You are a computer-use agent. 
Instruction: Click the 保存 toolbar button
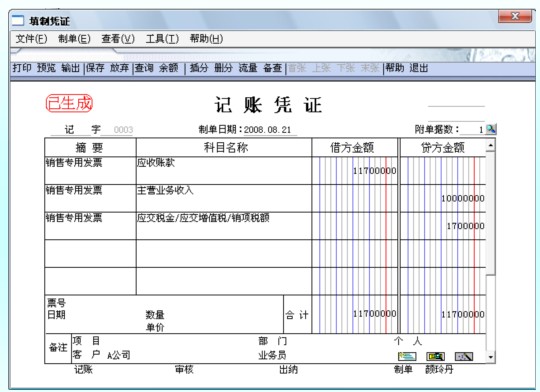click(x=95, y=68)
